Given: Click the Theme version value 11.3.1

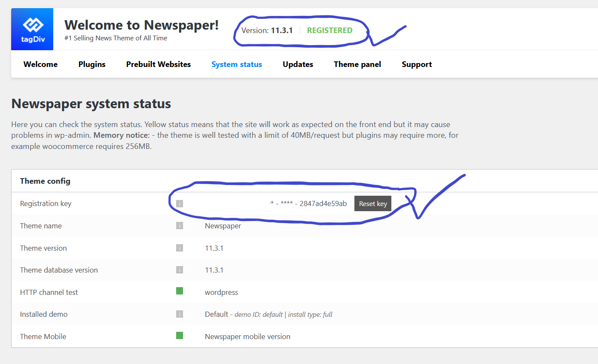Looking at the screenshot, I should coord(214,248).
